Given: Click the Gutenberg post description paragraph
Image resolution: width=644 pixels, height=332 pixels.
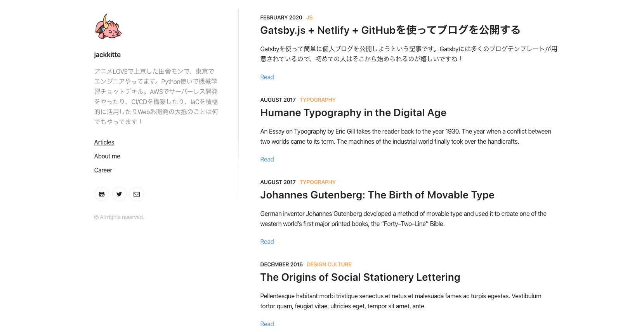Looking at the screenshot, I should (403, 219).
